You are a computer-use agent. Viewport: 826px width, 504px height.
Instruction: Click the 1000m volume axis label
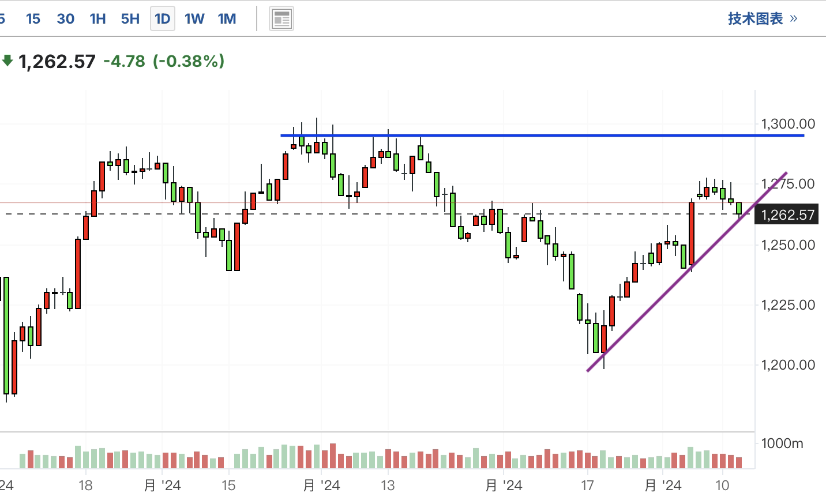coord(782,443)
